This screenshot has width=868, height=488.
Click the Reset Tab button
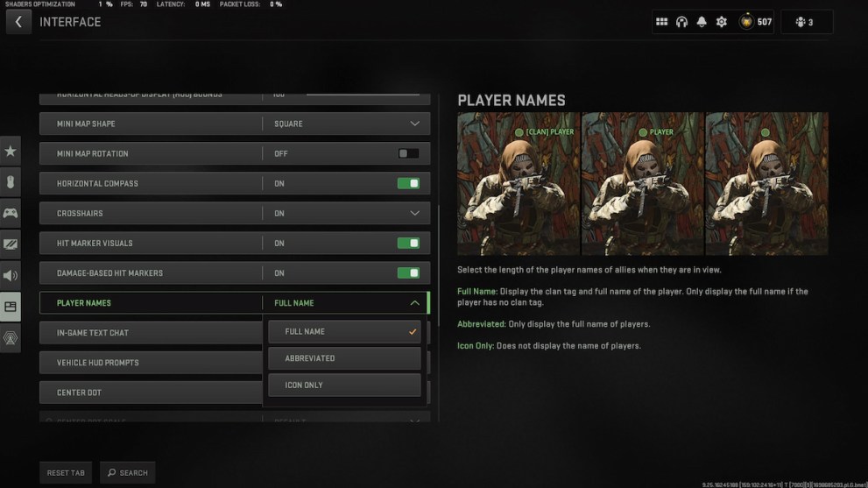(x=66, y=472)
